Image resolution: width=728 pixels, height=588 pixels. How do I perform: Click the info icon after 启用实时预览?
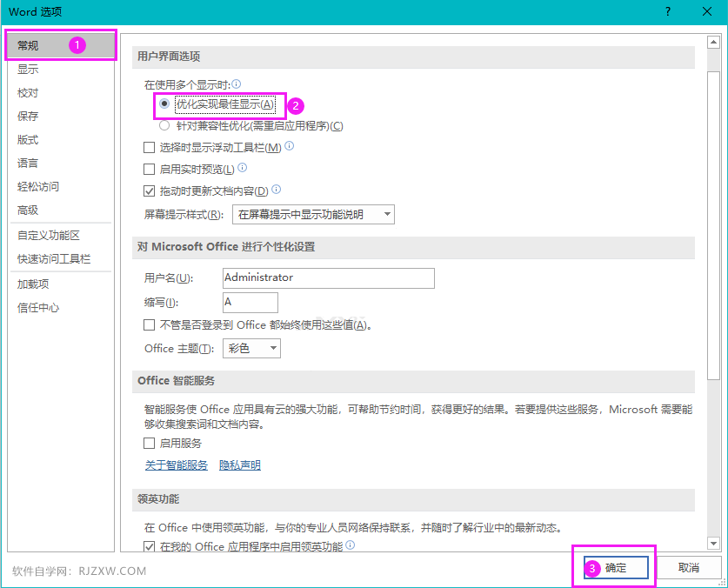pos(244,168)
